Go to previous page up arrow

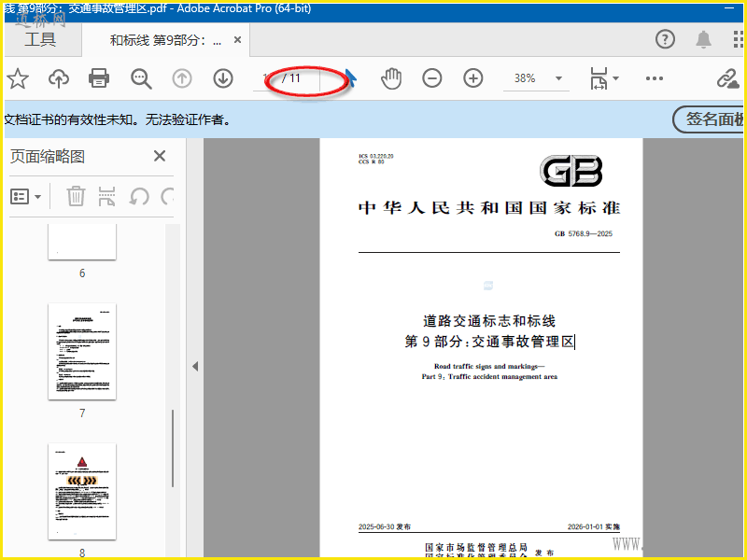coord(182,78)
